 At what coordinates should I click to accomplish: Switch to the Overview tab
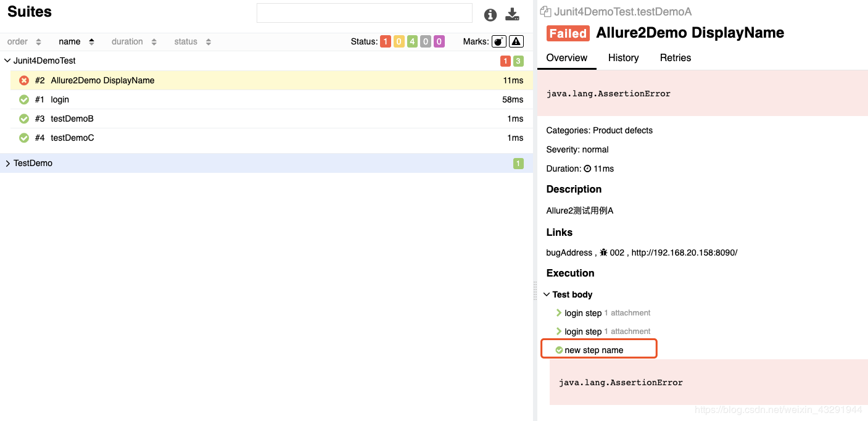click(x=567, y=57)
